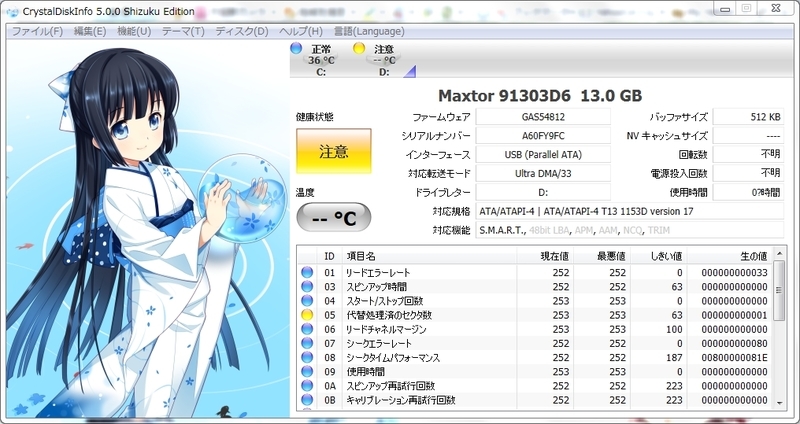Click the CrystalDiskInfo app icon in title bar

[13, 11]
